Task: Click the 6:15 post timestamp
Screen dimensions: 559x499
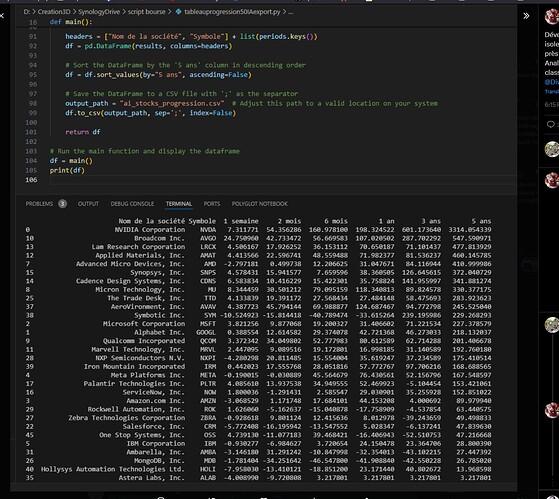Action: click(x=552, y=104)
